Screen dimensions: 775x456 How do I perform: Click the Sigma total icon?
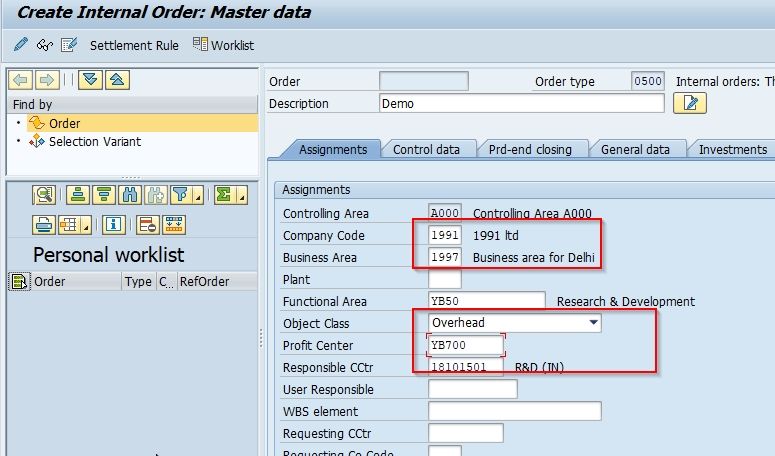tap(225, 195)
